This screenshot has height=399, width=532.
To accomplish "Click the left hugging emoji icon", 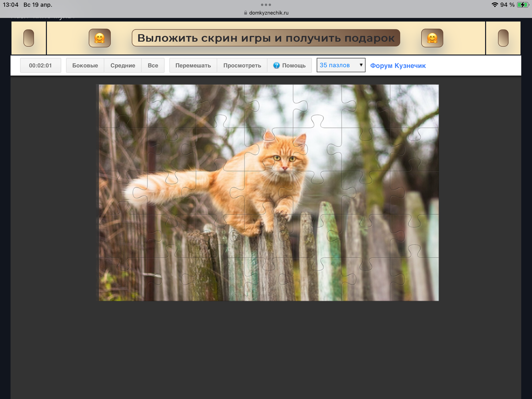I will (100, 38).
